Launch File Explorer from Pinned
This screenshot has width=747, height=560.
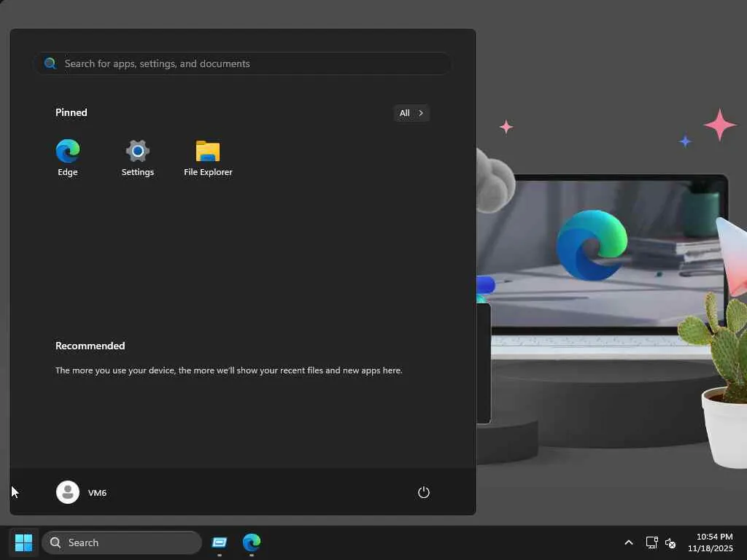pos(208,157)
